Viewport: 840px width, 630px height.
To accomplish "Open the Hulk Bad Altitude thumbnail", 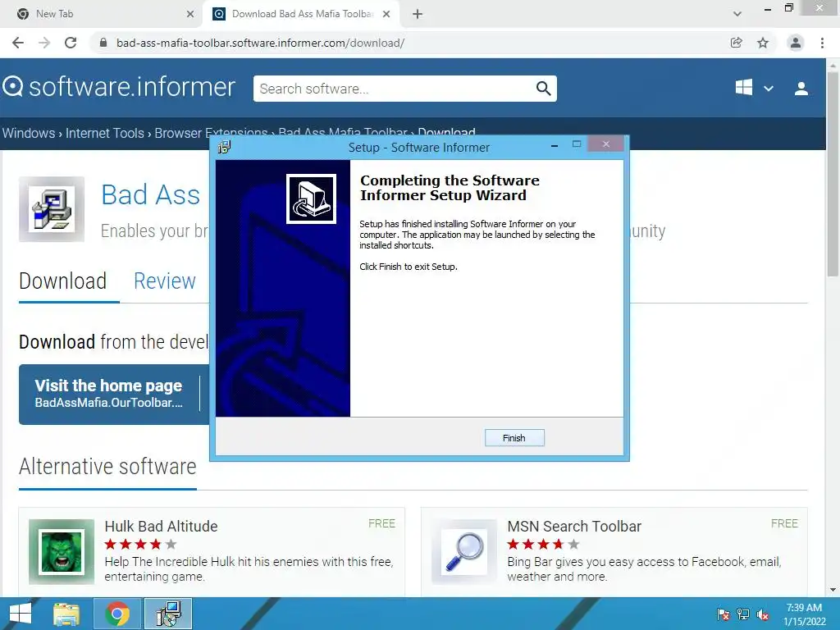I will (x=62, y=551).
